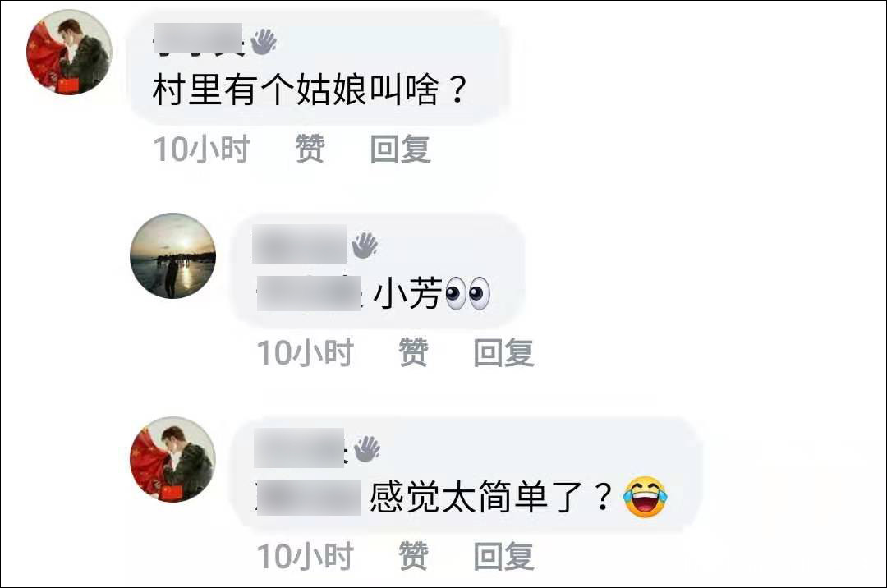
Task: Click the laughing tears emoji
Action: (646, 497)
